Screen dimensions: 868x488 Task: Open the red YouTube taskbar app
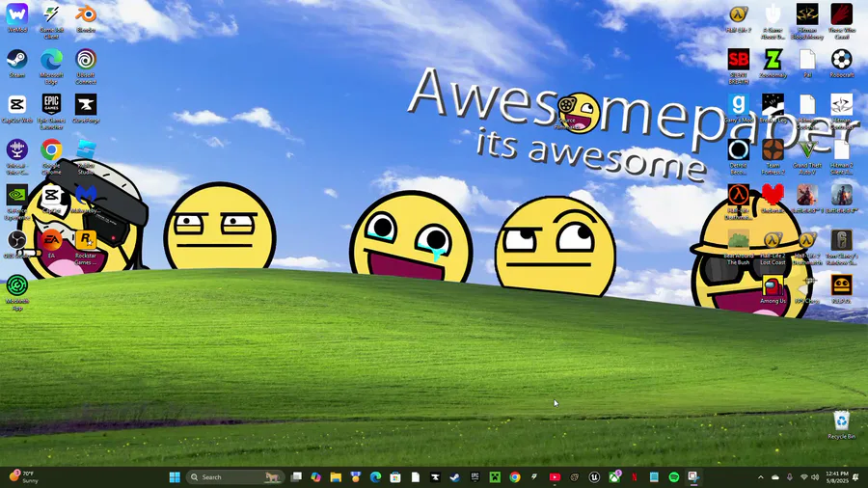(x=555, y=477)
